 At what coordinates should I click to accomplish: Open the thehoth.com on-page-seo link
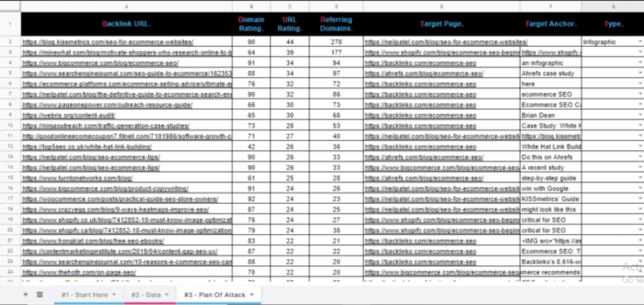coord(79,272)
